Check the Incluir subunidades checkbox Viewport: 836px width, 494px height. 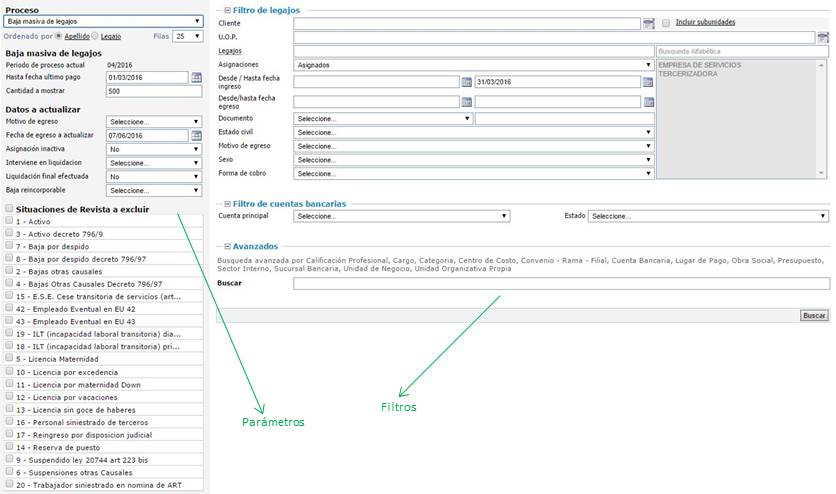click(x=666, y=22)
